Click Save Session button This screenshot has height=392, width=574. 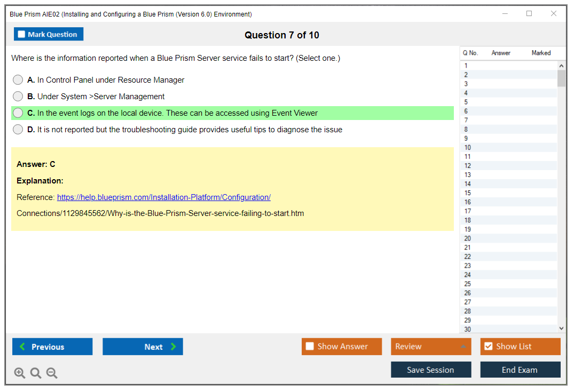[431, 370]
